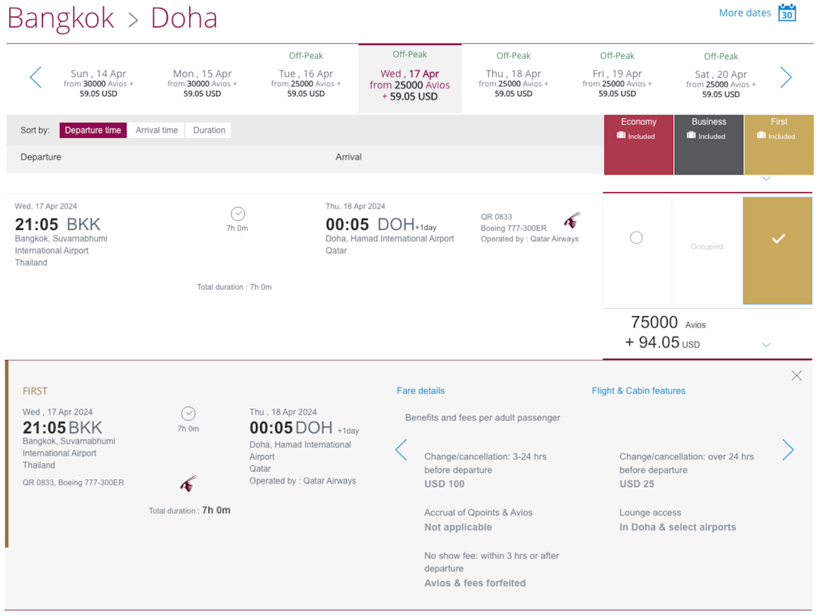Image resolution: width=840 pixels, height=616 pixels.
Task: Go to previous dates with left arrow
Action: tap(36, 77)
